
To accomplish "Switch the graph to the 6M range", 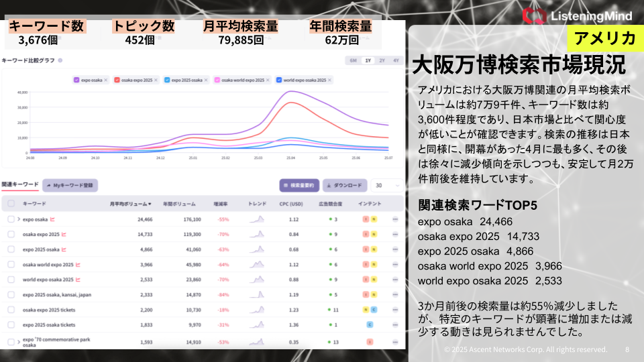I will click(x=353, y=60).
